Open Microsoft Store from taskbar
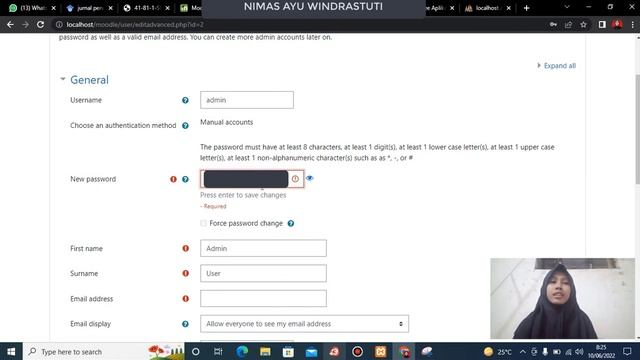 [288, 351]
